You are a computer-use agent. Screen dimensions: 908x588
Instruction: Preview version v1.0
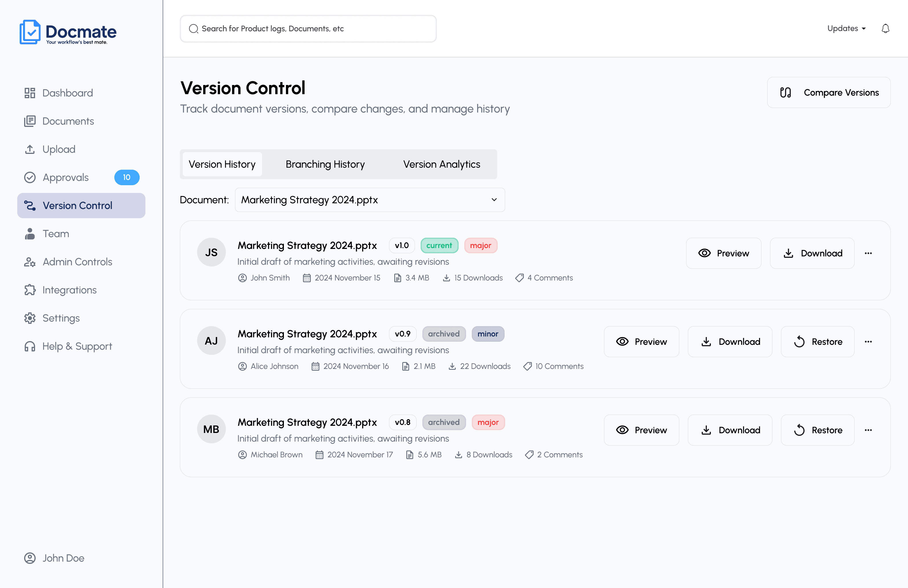point(723,253)
